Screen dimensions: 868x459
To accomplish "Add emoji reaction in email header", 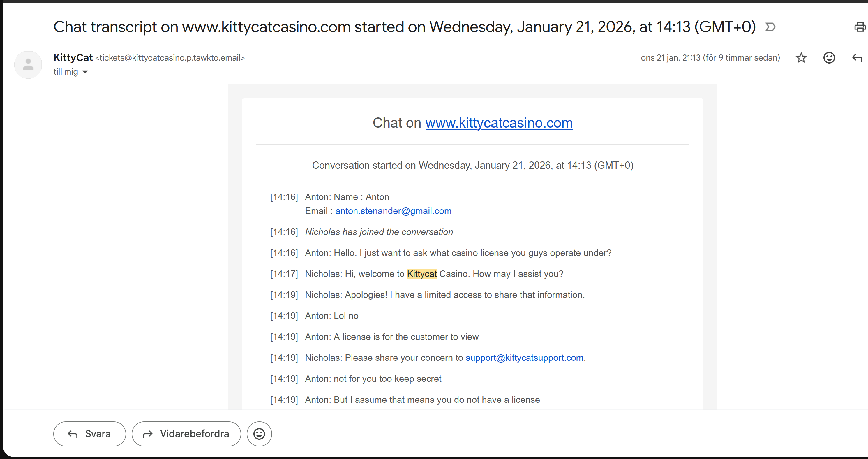I will pos(829,58).
